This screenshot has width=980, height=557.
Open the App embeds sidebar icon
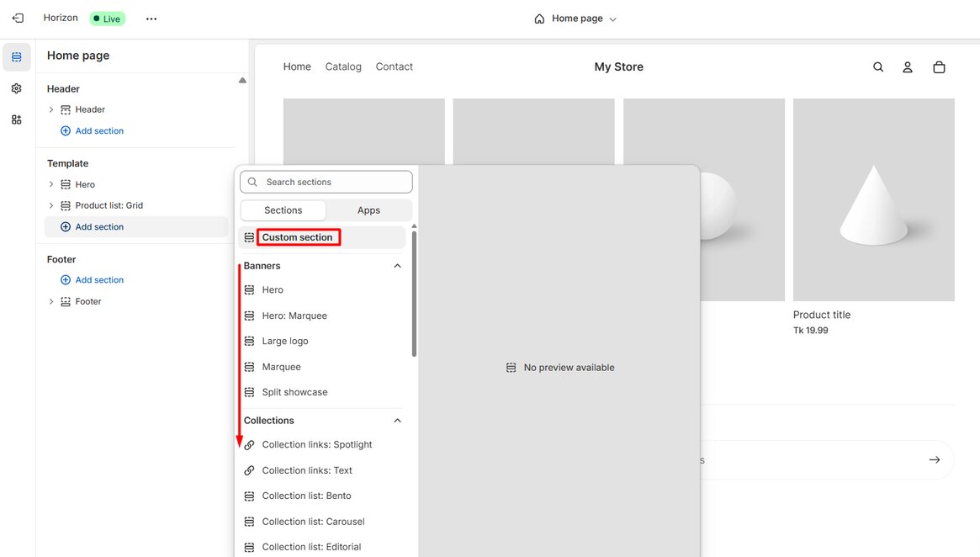tap(17, 119)
